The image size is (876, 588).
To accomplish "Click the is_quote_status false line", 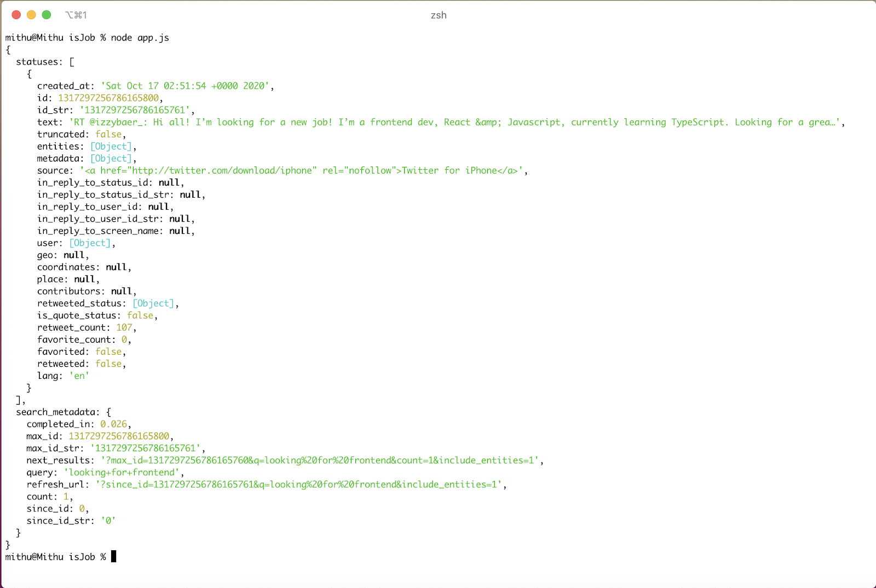I will [x=97, y=315].
